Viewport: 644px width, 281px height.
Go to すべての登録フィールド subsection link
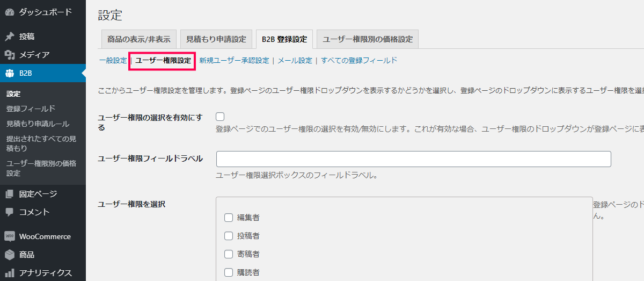pyautogui.click(x=359, y=61)
